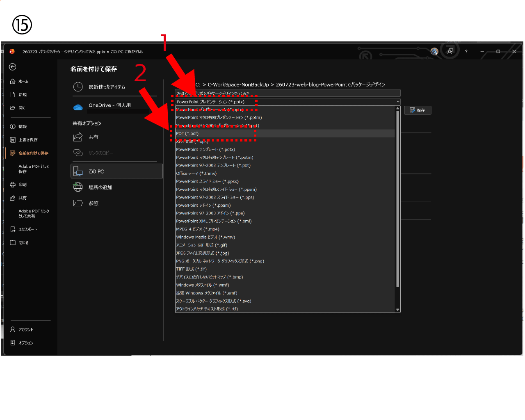525x420 pixels.
Task: Click the 上書き保存 disk icon
Action: click(13, 140)
